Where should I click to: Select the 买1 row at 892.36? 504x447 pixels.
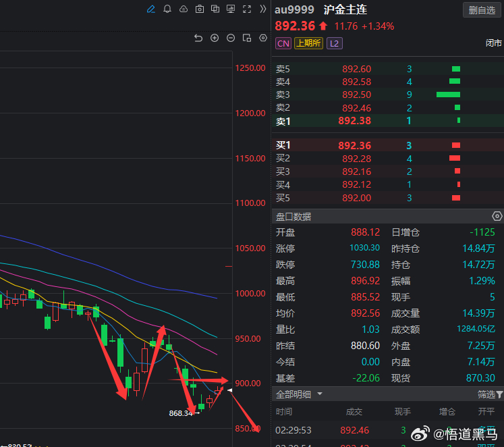388,145
